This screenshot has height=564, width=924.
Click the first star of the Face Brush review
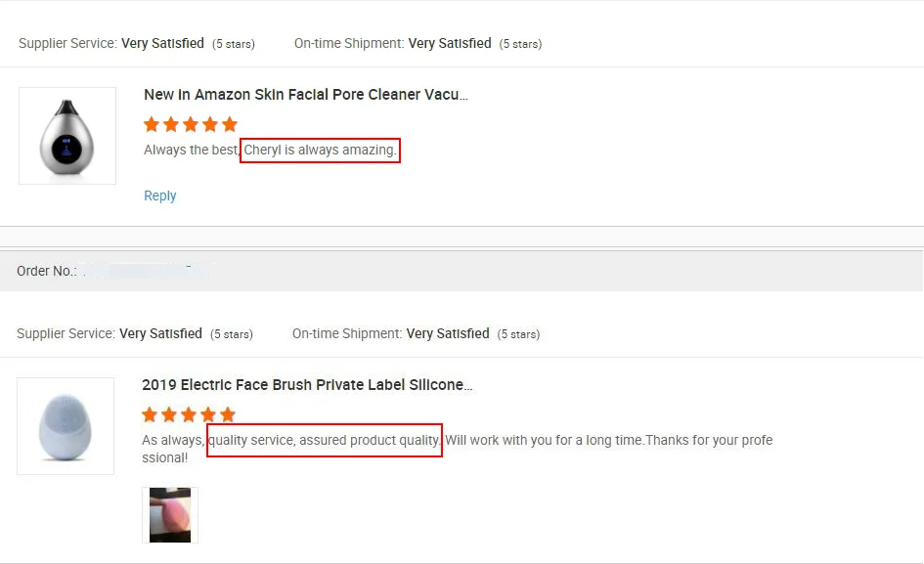coord(150,414)
